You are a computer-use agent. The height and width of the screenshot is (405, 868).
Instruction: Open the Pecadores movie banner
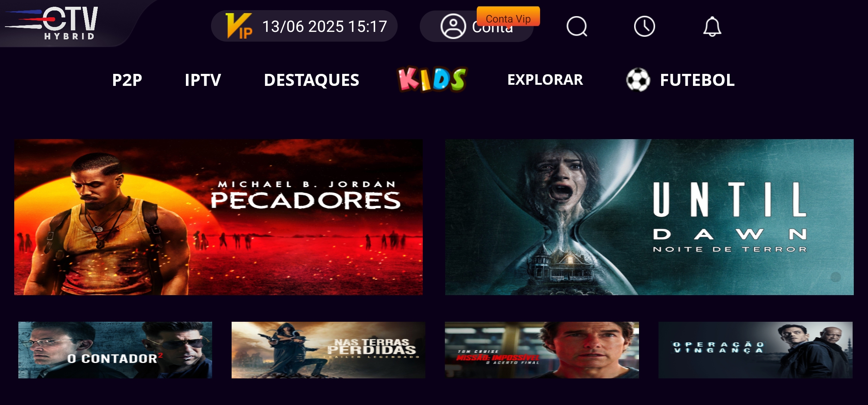pyautogui.click(x=218, y=217)
